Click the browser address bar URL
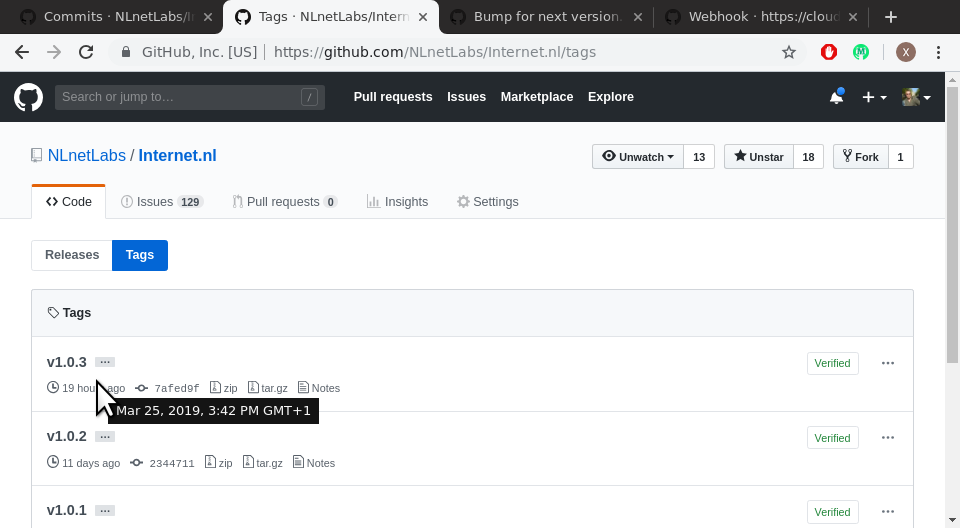960x528 pixels. 435,52
